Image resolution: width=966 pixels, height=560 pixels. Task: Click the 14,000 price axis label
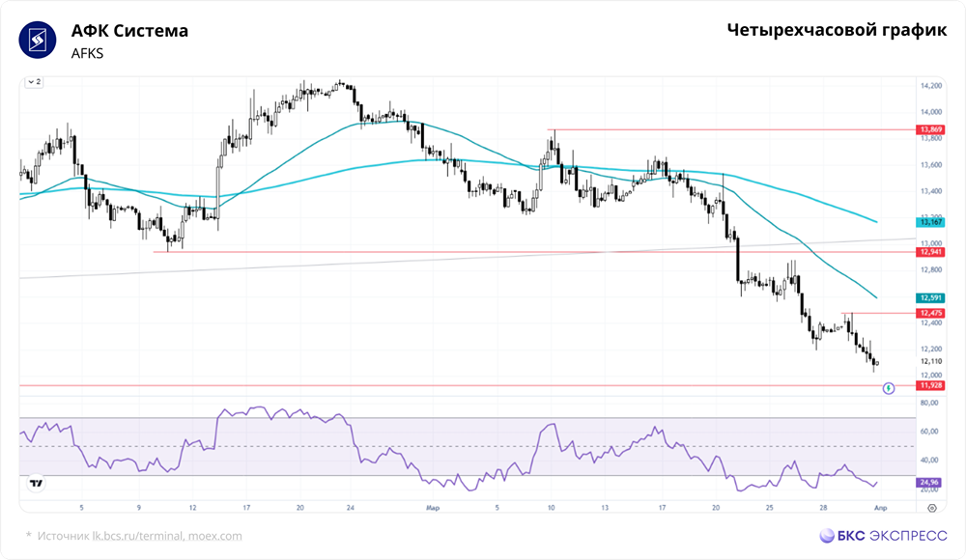(931, 112)
